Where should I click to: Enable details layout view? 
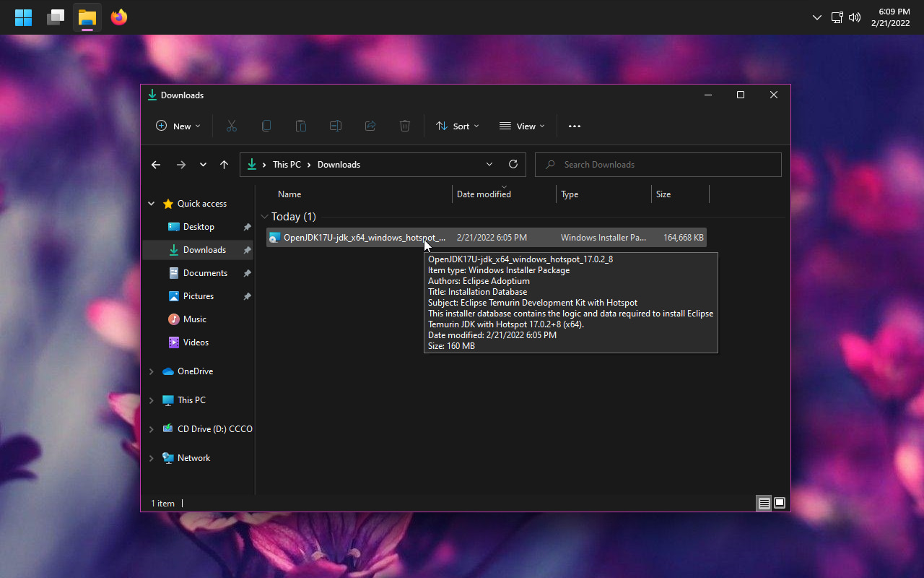[x=764, y=503]
